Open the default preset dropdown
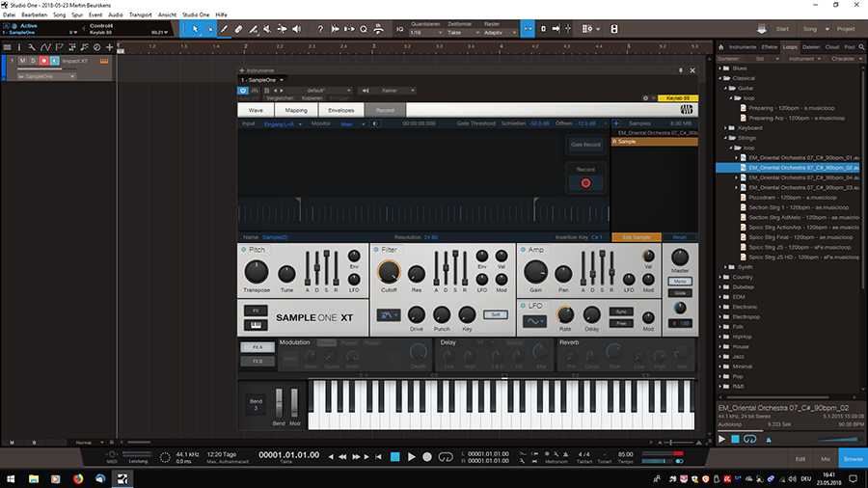The width and height of the screenshot is (868, 488). (x=319, y=91)
